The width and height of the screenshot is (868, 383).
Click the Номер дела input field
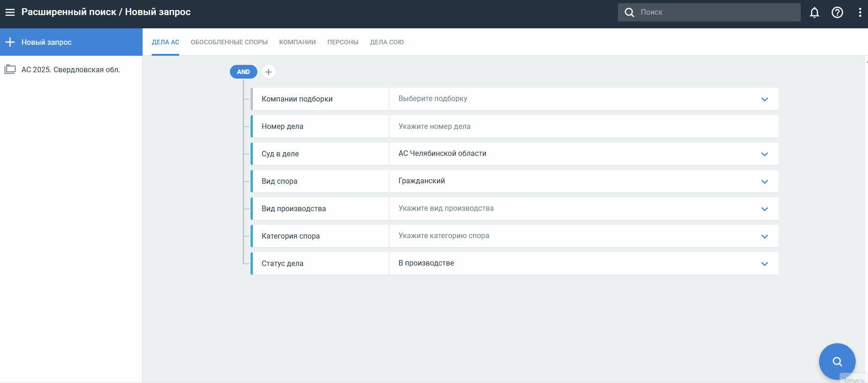[580, 127]
